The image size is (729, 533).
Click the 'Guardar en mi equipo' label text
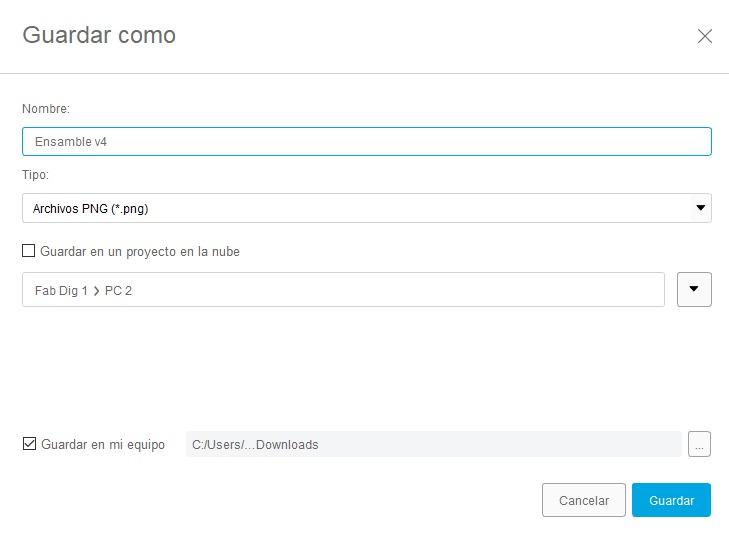coord(103,444)
